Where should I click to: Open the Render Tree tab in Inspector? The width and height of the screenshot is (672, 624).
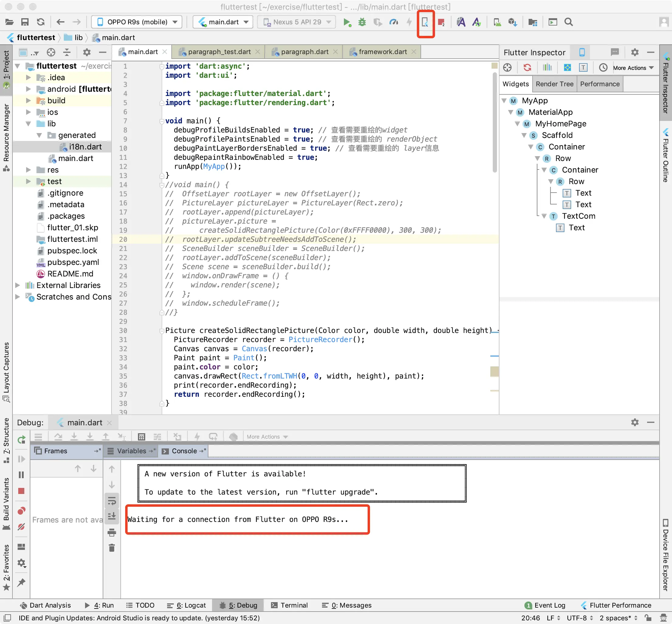point(554,84)
